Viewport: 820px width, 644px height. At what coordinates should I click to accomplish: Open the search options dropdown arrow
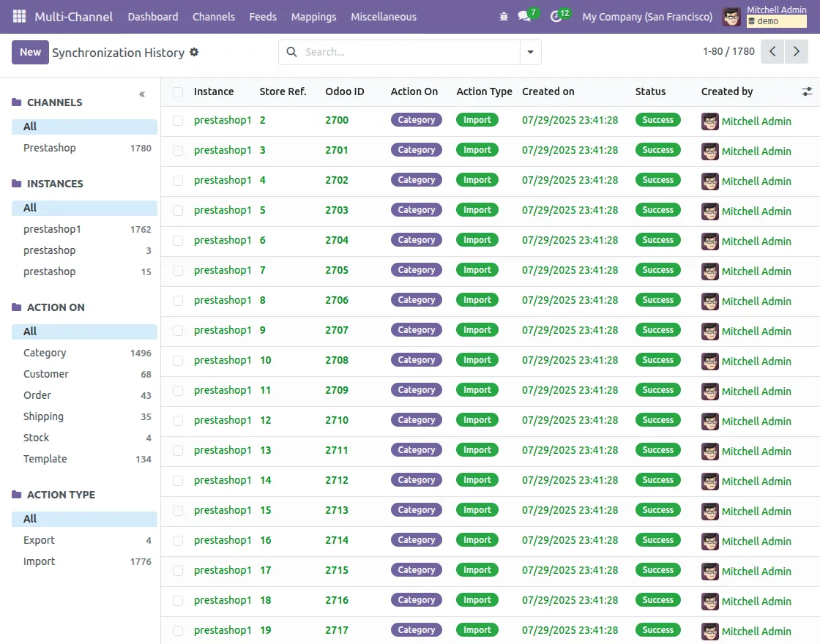click(x=530, y=52)
